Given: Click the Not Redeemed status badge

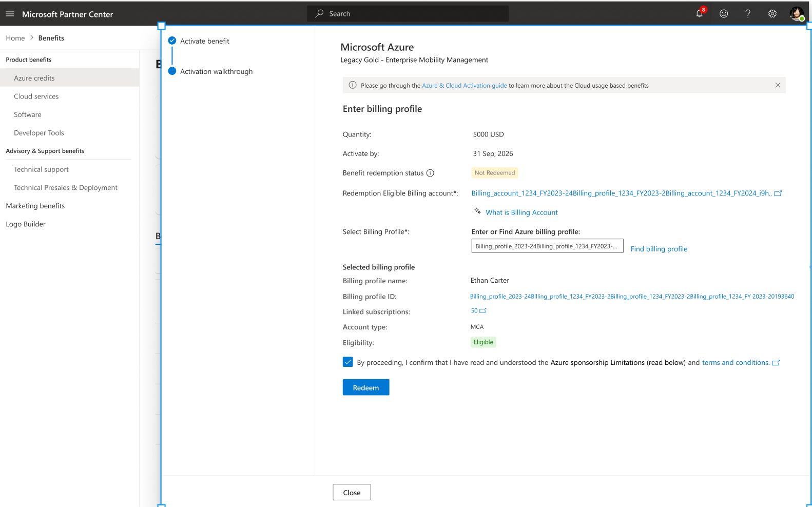Looking at the screenshot, I should pos(495,173).
